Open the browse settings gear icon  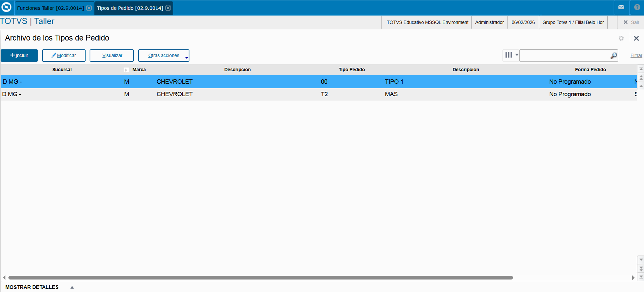pyautogui.click(x=621, y=38)
